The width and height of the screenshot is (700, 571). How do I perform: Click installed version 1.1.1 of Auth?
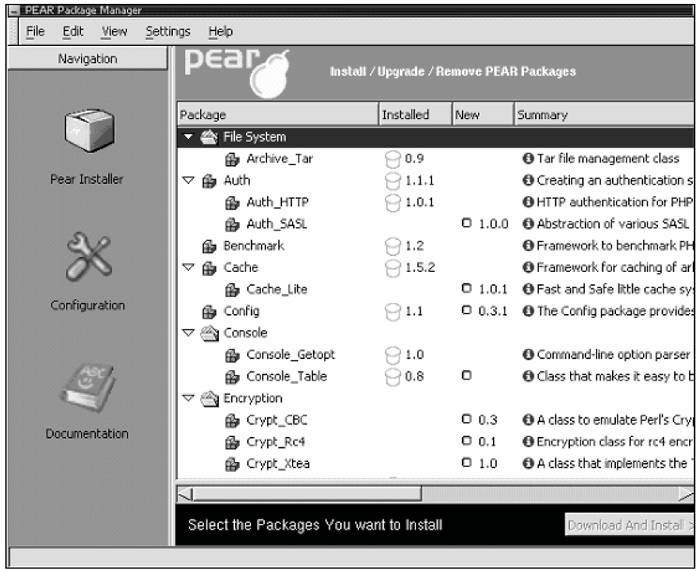pyautogui.click(x=419, y=180)
